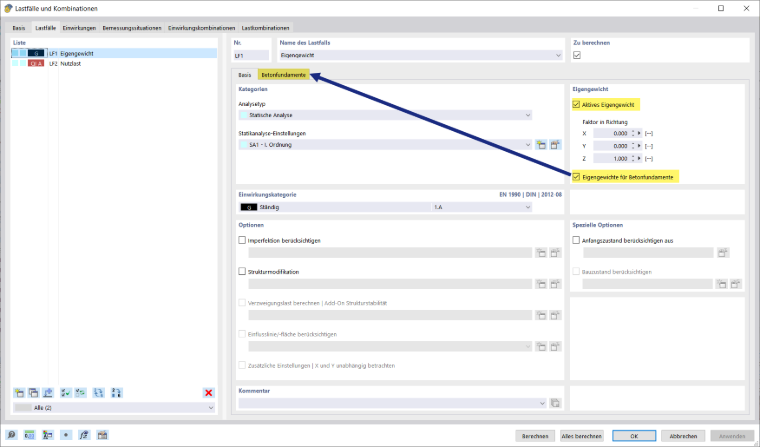Image resolution: width=760 pixels, height=447 pixels.
Task: Open the formula editor fx icon
Action: click(84, 435)
